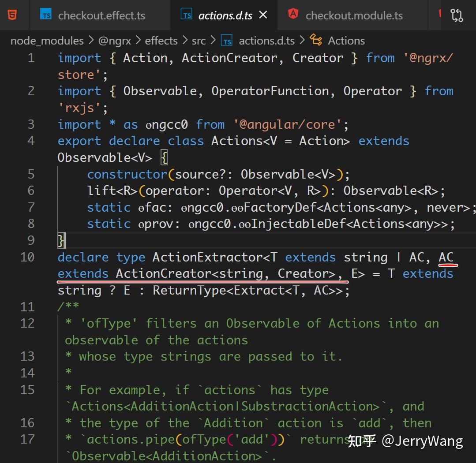The image size is (476, 463).
Task: Click line number 1 in the gutter
Action: pos(31,58)
